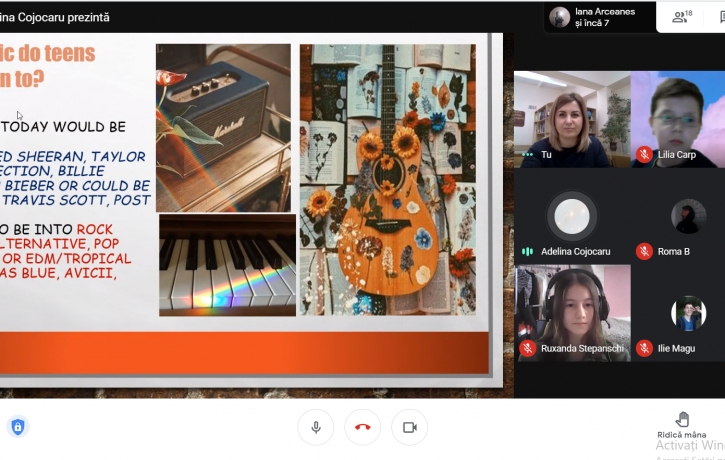Select the Tu video tile
This screenshot has width=725, height=460.
tap(572, 119)
